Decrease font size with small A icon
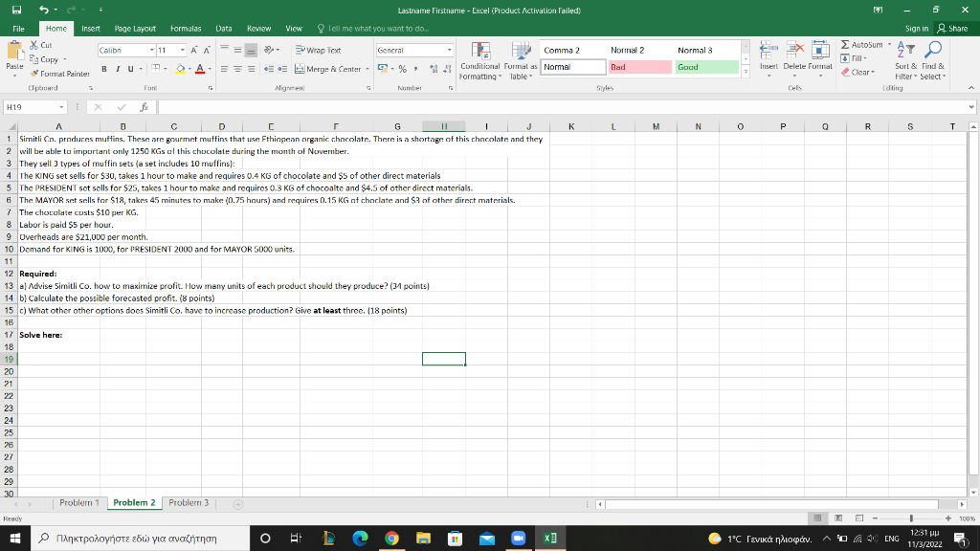This screenshot has width=980, height=551. tap(207, 50)
